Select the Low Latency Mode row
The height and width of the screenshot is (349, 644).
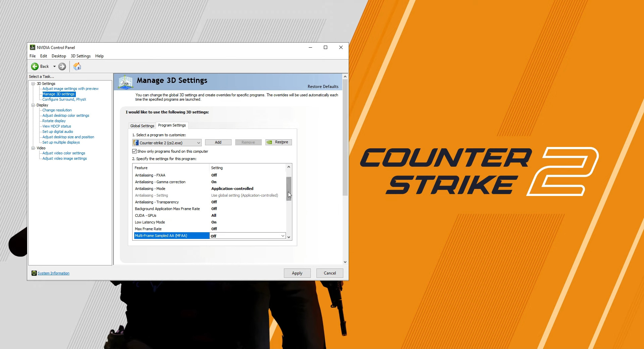tap(150, 222)
